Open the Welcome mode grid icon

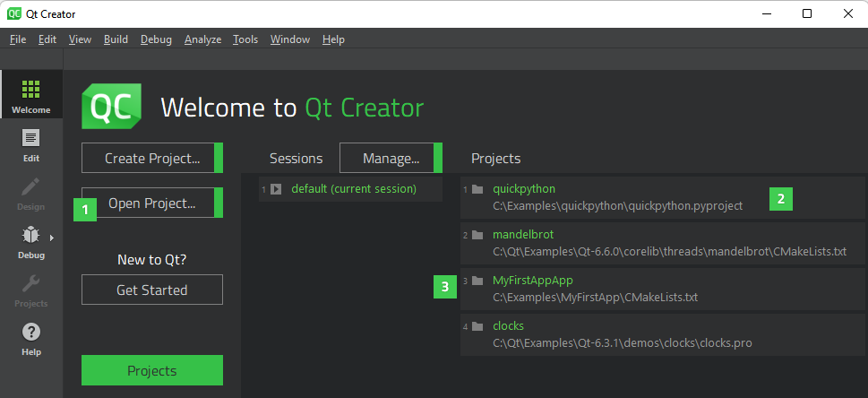click(x=31, y=90)
